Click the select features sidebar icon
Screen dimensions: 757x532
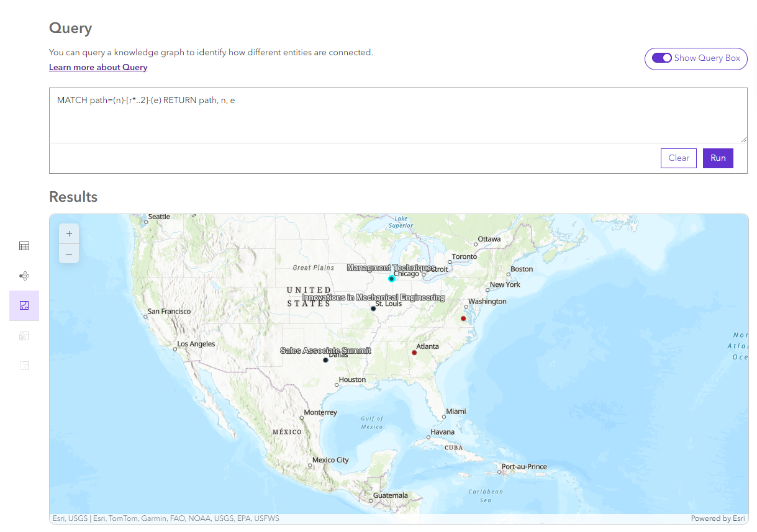coord(24,335)
